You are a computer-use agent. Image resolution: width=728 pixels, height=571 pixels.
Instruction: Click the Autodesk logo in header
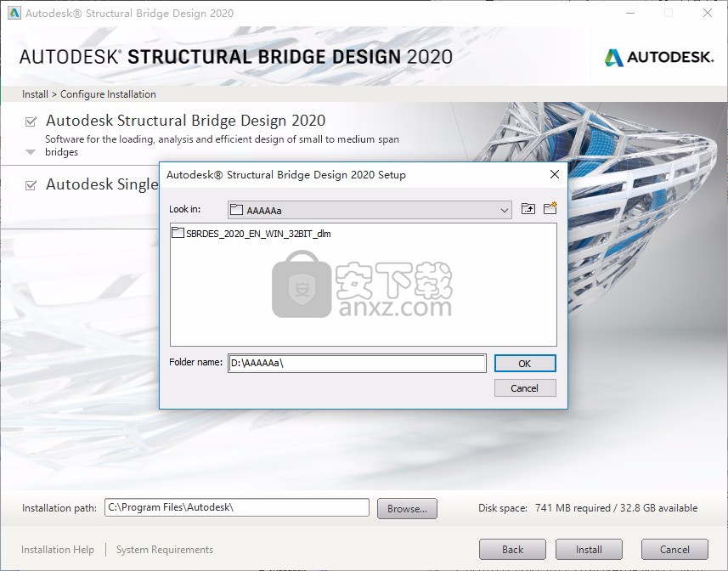pos(659,57)
